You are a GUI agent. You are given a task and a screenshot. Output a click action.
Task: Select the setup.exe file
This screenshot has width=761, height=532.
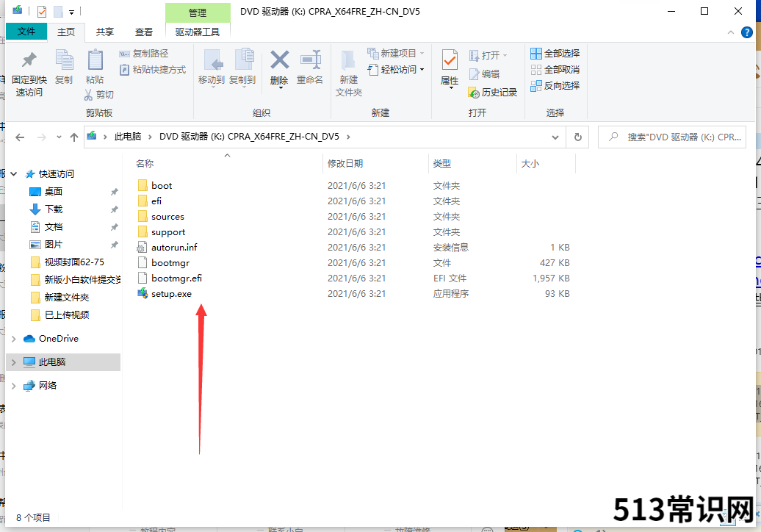click(171, 294)
